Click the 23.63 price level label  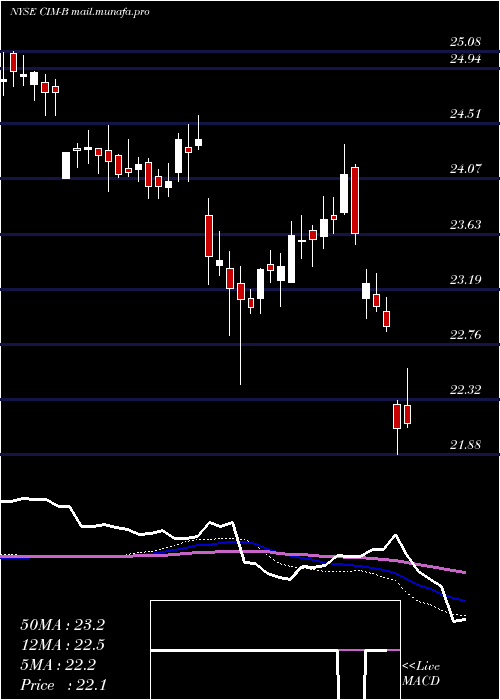(x=465, y=225)
